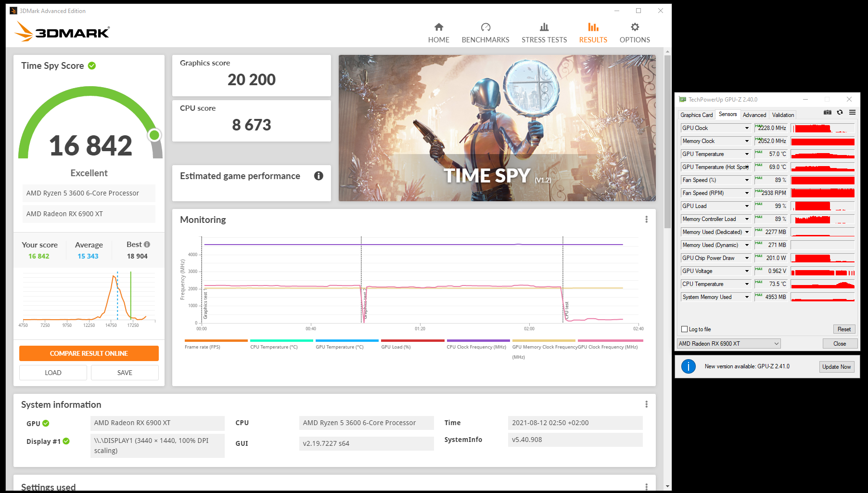Click the red GPU Load (%) legend bar
The width and height of the screenshot is (868, 493).
click(413, 340)
